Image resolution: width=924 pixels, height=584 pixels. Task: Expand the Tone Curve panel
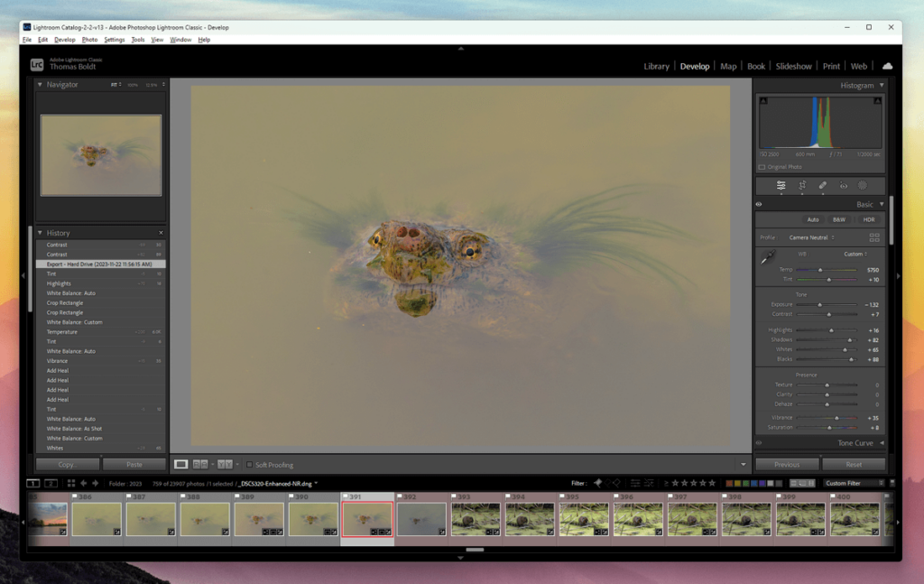(x=882, y=443)
